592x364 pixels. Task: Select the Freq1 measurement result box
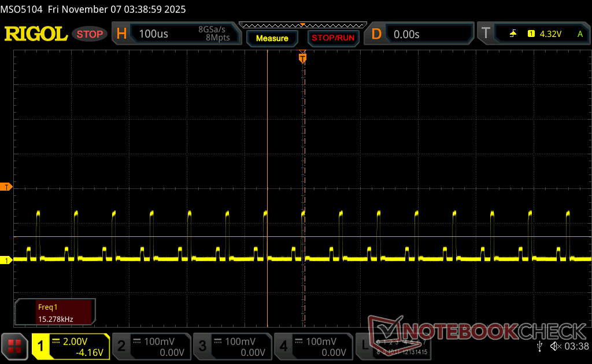(x=55, y=311)
